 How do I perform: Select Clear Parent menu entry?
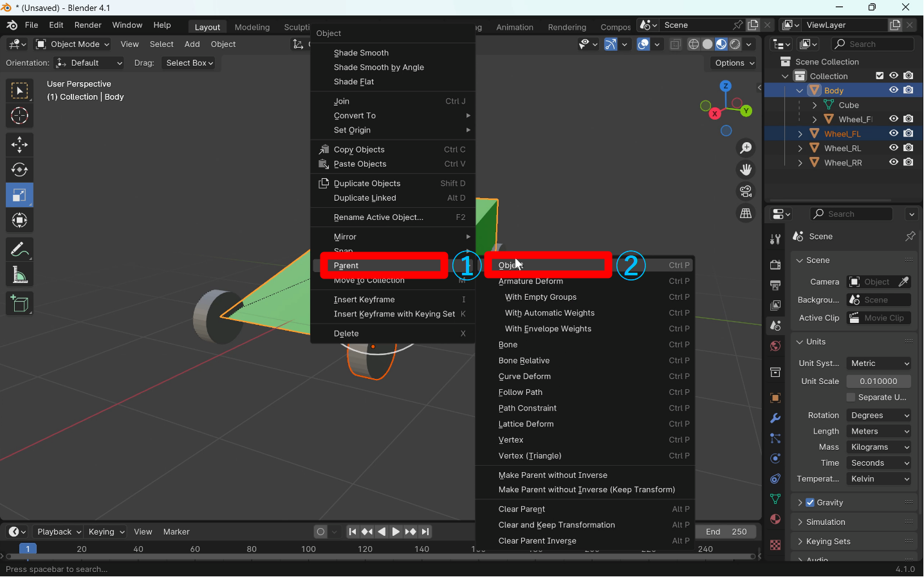[x=586, y=509]
